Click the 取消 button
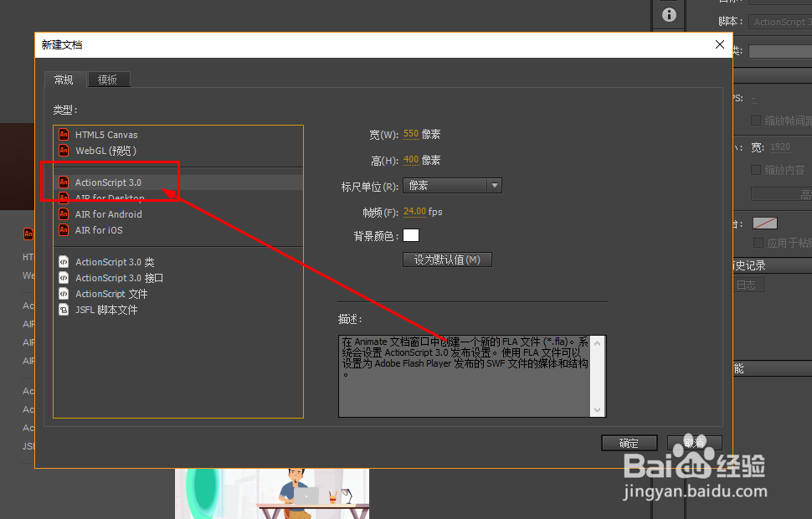Viewport: 812px width, 519px height. [695, 443]
